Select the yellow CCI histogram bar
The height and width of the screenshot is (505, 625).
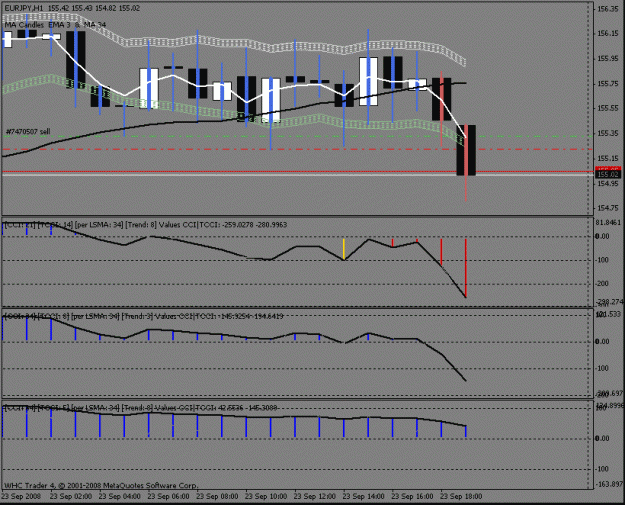coord(344,250)
